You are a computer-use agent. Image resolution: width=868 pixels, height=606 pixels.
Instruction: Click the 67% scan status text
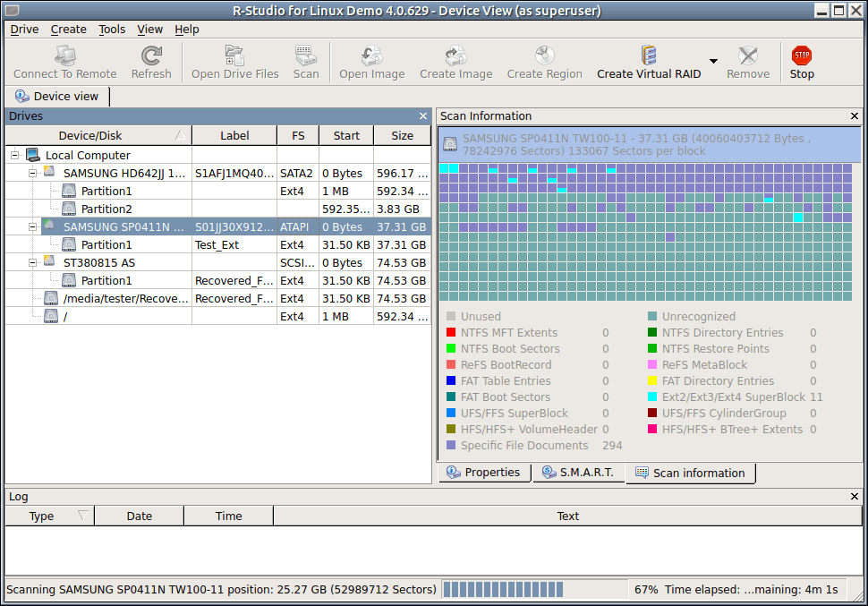[646, 589]
